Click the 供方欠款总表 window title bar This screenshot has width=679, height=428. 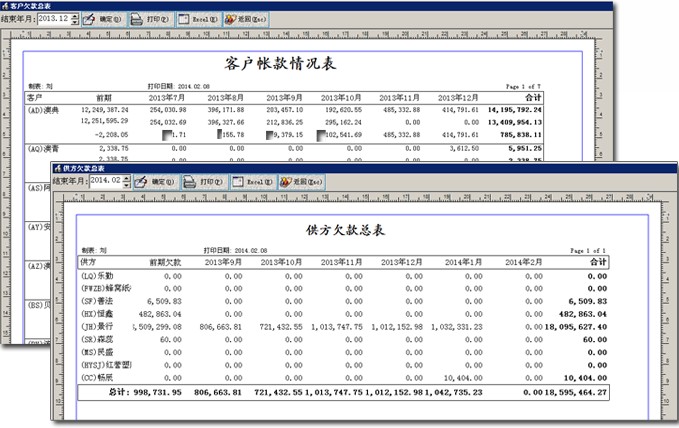coord(350,168)
